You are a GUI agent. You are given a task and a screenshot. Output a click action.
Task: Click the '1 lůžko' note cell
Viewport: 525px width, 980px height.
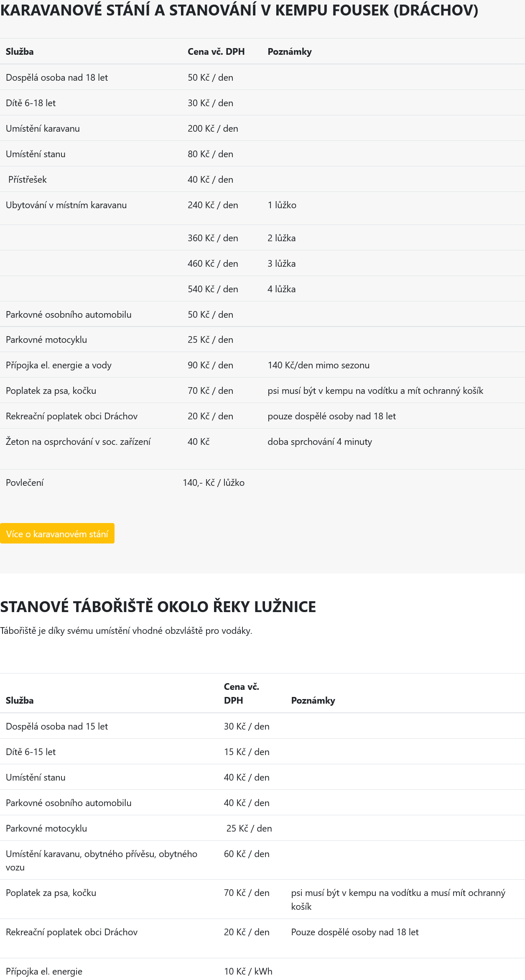pyautogui.click(x=282, y=205)
